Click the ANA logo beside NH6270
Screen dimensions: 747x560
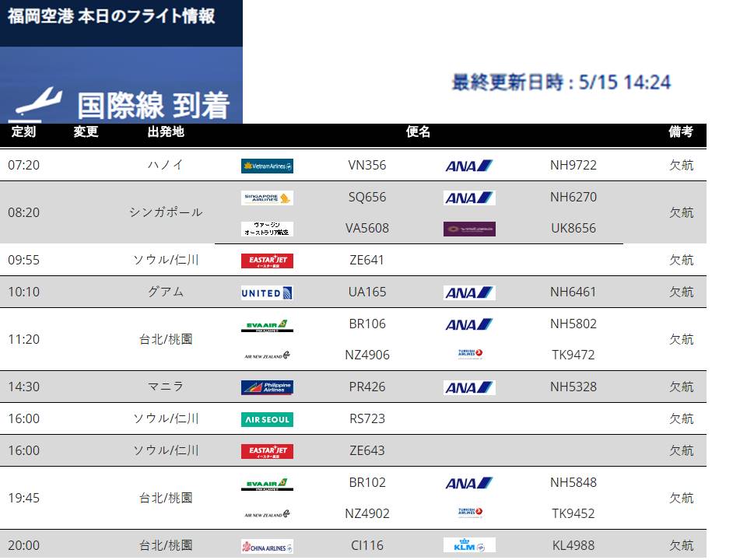click(x=469, y=198)
